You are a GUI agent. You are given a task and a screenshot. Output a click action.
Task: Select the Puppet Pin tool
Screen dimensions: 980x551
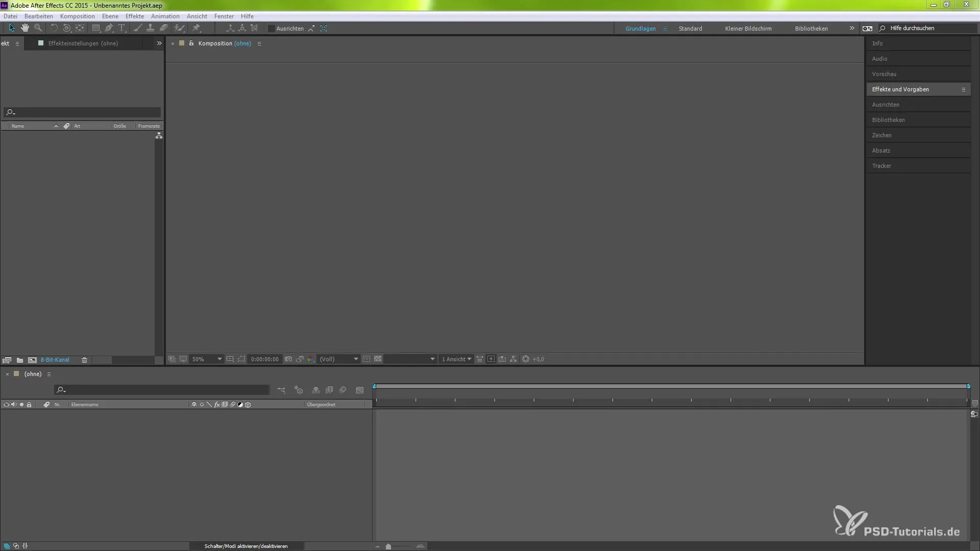[197, 28]
